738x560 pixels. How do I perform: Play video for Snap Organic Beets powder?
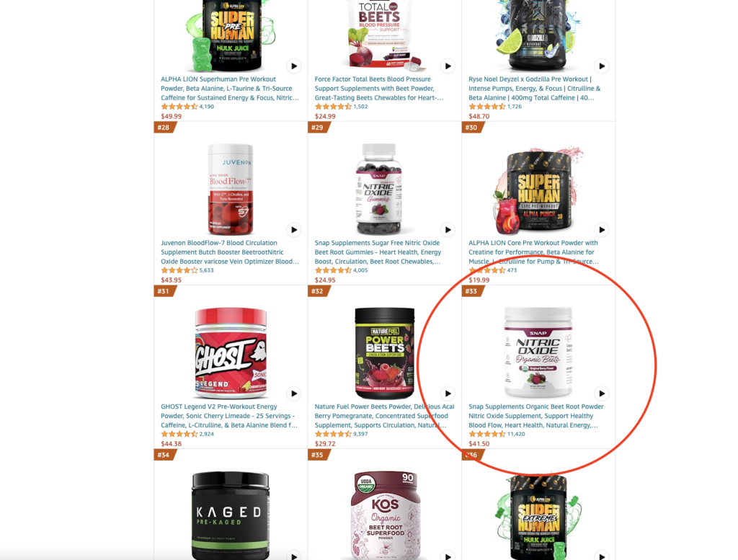[x=602, y=394]
